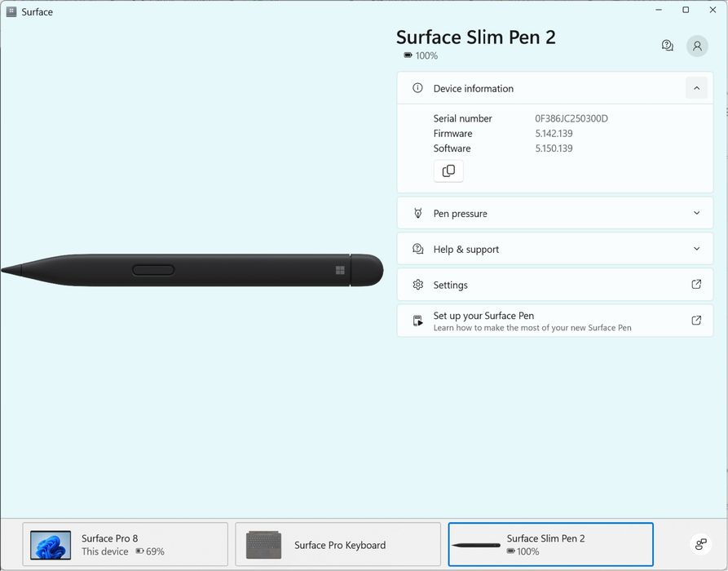Copy device information with the copy icon

pos(448,171)
